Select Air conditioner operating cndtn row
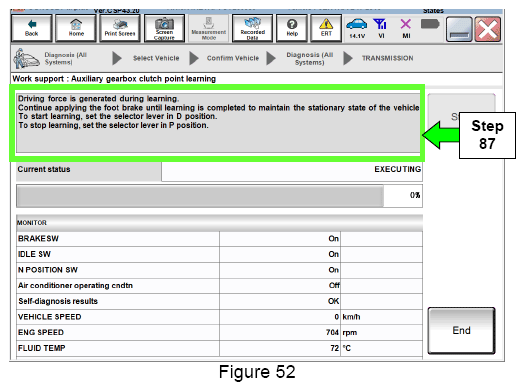 tap(219, 286)
